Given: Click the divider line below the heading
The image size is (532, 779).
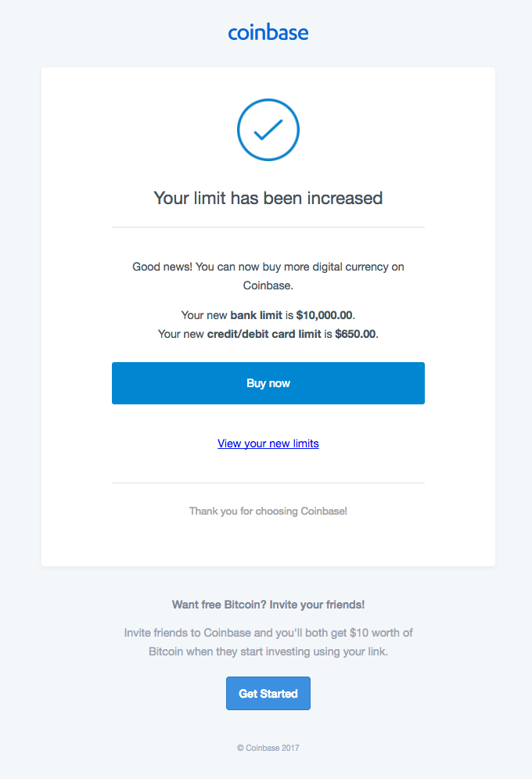Looking at the screenshot, I should (268, 228).
